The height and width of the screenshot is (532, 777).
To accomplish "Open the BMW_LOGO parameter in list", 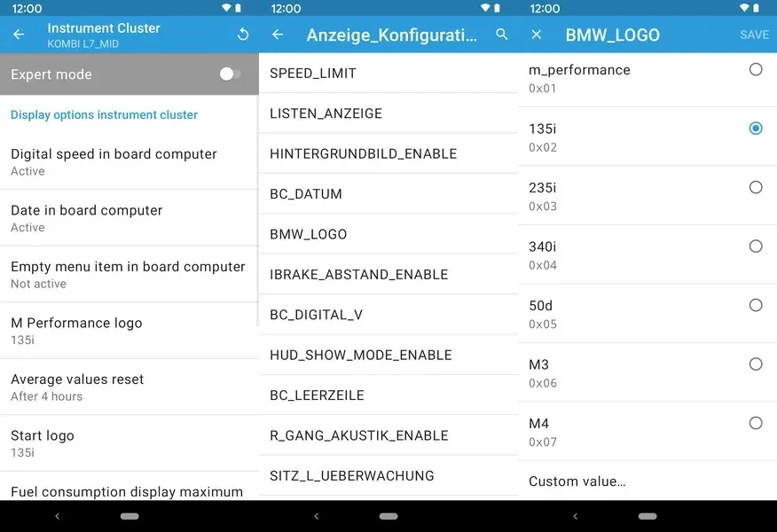I will 388,234.
